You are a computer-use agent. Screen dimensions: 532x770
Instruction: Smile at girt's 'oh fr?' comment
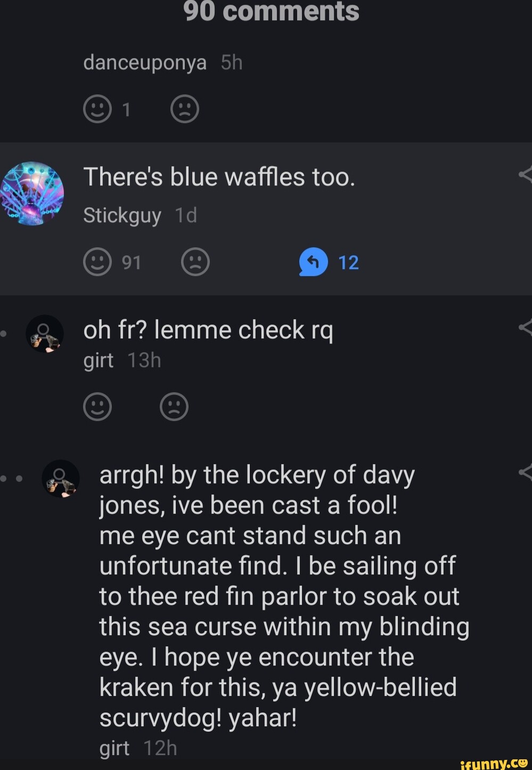97,407
